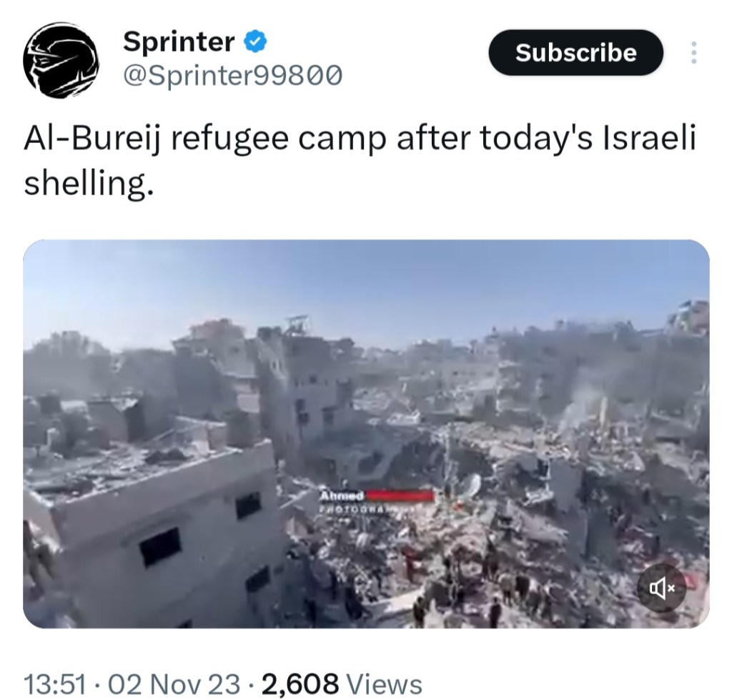Image resolution: width=732 pixels, height=700 pixels.
Task: Unmute the video with speaker icon
Action: pos(661,588)
